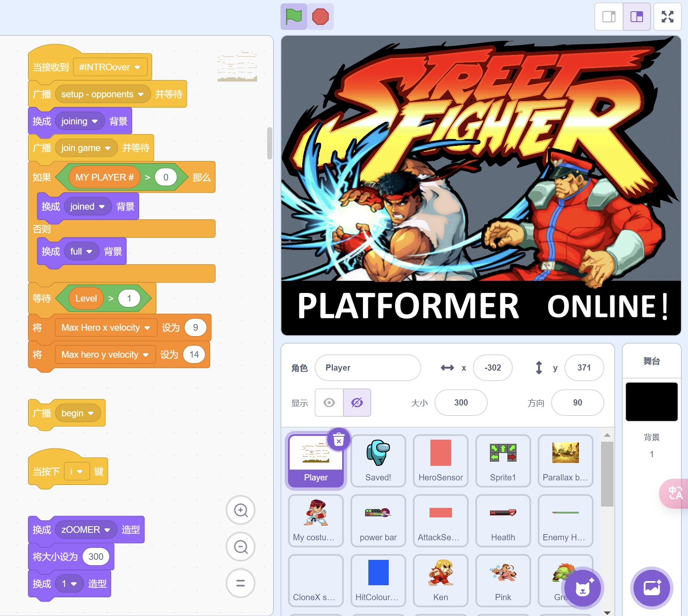This screenshot has height=616, width=688.
Task: Open the Max Hero x velocity variable dropdown
Action: click(106, 328)
